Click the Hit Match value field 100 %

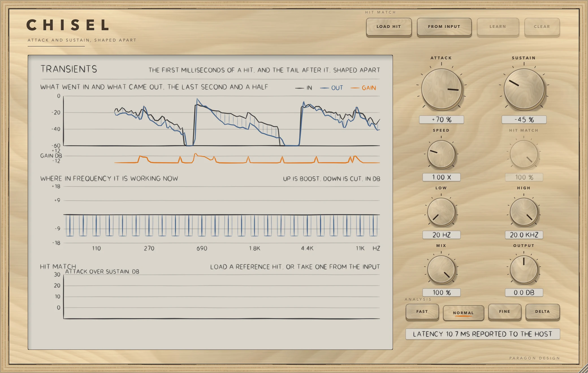coord(524,177)
